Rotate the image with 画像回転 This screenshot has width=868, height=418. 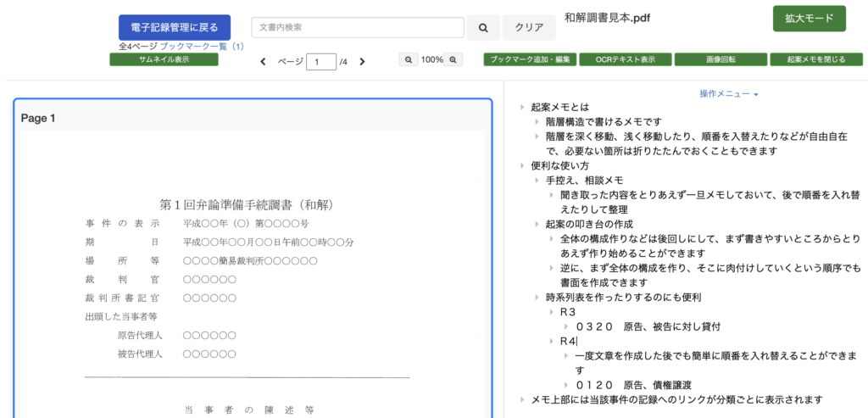(721, 60)
